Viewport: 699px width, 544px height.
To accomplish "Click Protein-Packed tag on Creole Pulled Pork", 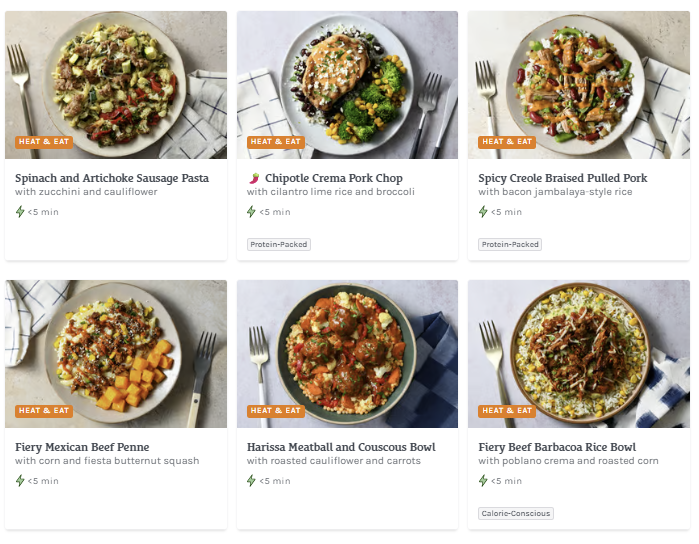I will tap(510, 244).
